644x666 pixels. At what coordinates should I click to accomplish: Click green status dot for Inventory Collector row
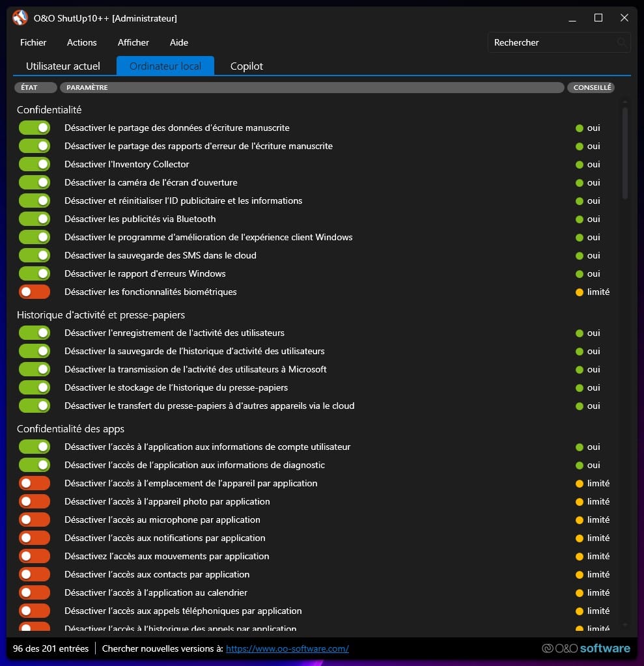click(579, 165)
